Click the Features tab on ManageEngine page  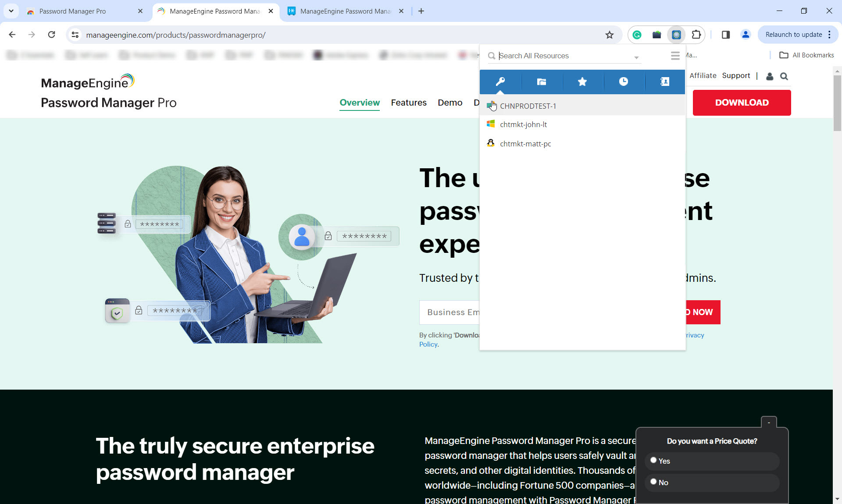408,103
